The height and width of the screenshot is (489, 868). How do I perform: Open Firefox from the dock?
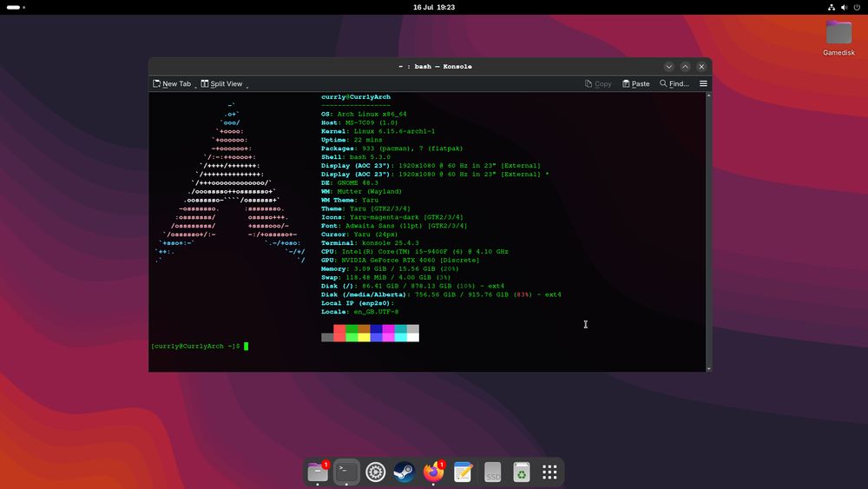coord(433,472)
